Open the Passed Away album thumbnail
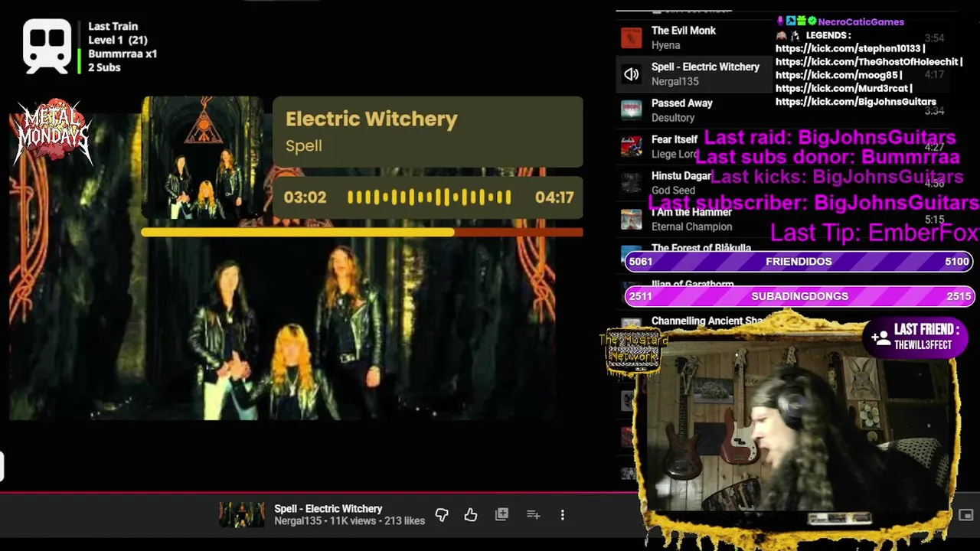 pyautogui.click(x=631, y=110)
